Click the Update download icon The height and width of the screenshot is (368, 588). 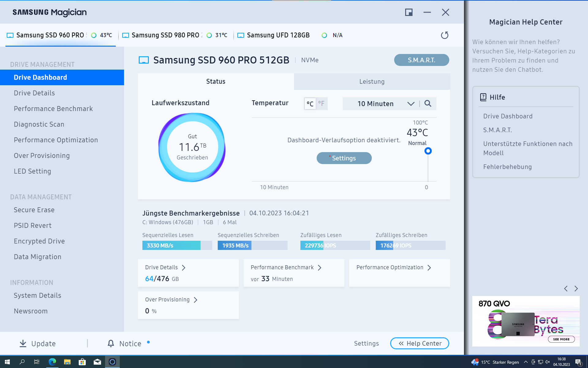point(23,343)
